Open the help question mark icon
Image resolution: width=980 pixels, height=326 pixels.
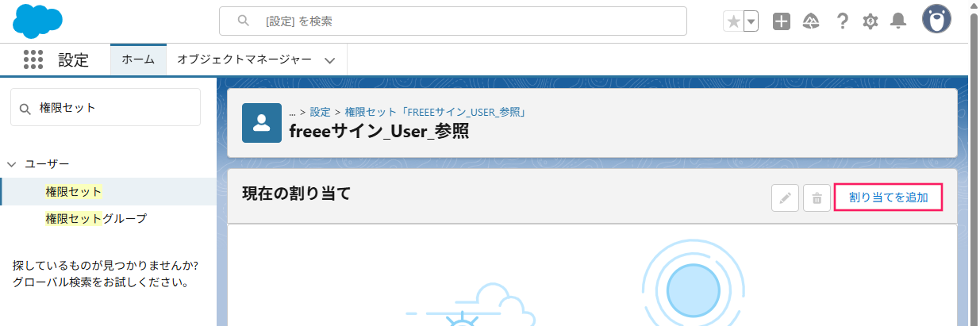(x=843, y=21)
